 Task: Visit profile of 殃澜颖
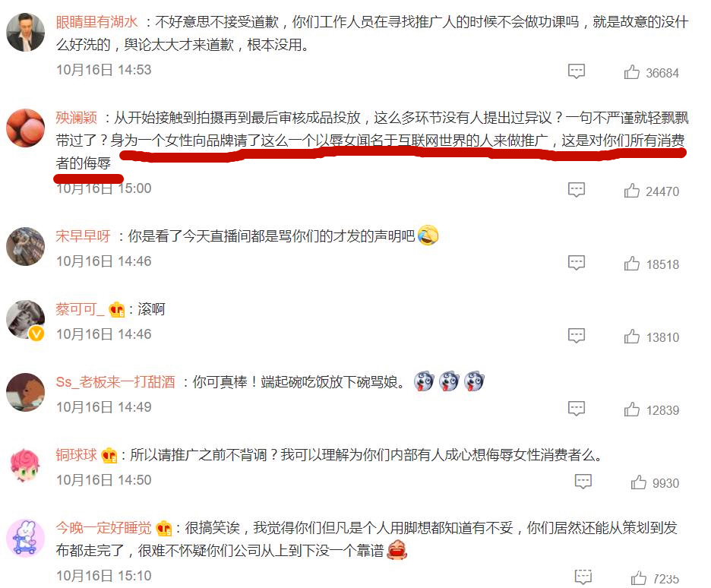[76, 118]
